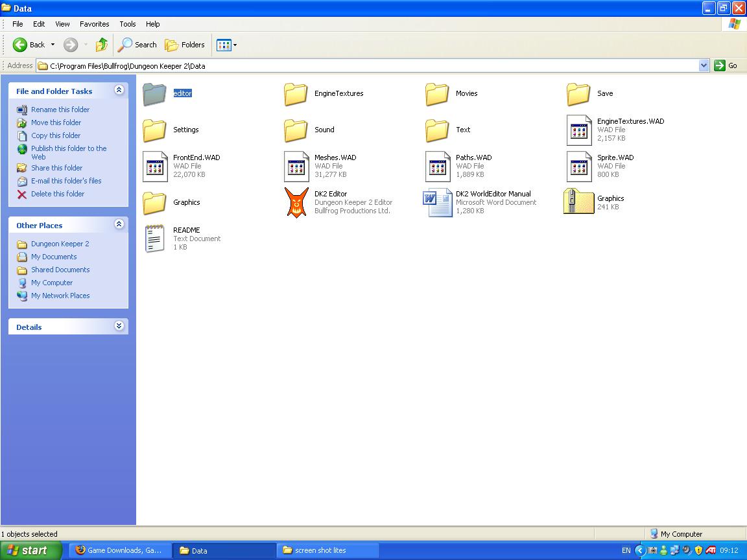The width and height of the screenshot is (747, 560).
Task: Select the Movies folder icon
Action: 438,94
